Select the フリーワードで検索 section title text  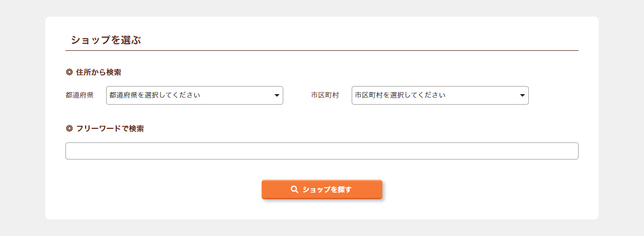click(x=110, y=128)
